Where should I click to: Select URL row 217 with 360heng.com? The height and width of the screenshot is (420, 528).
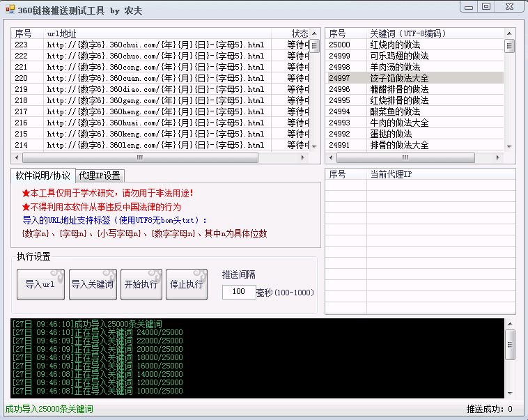(160, 111)
